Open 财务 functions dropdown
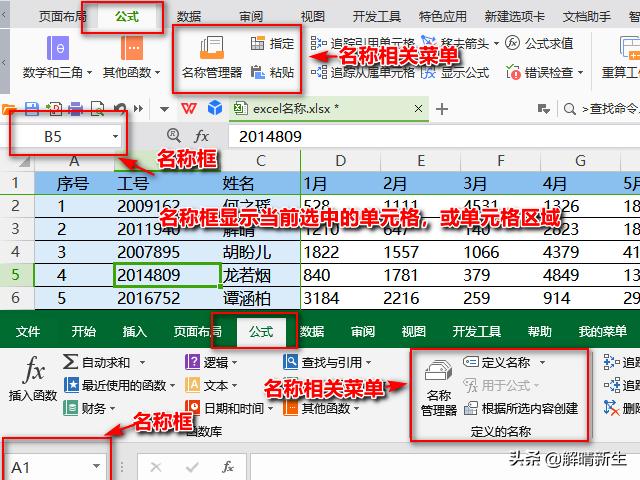640x480 pixels. point(112,408)
